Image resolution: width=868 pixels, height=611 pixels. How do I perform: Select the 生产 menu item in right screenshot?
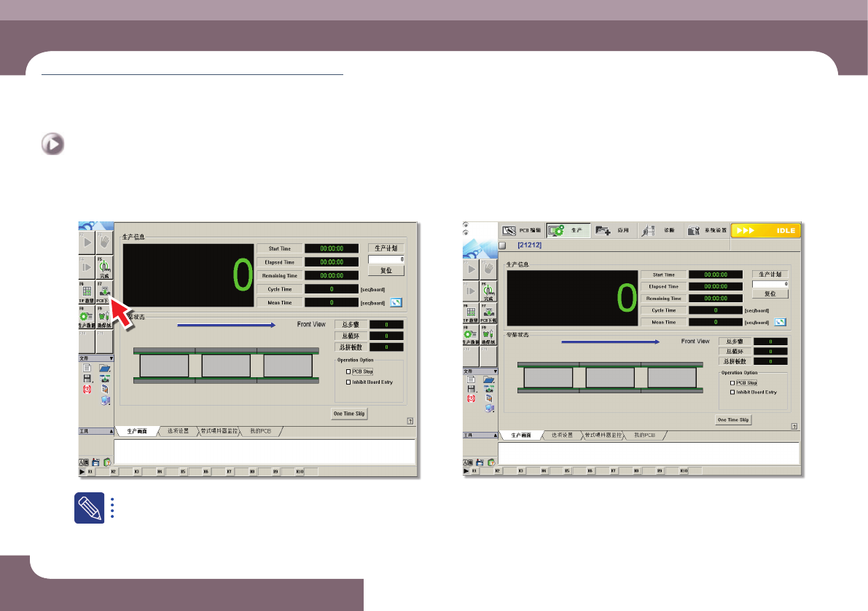568,231
